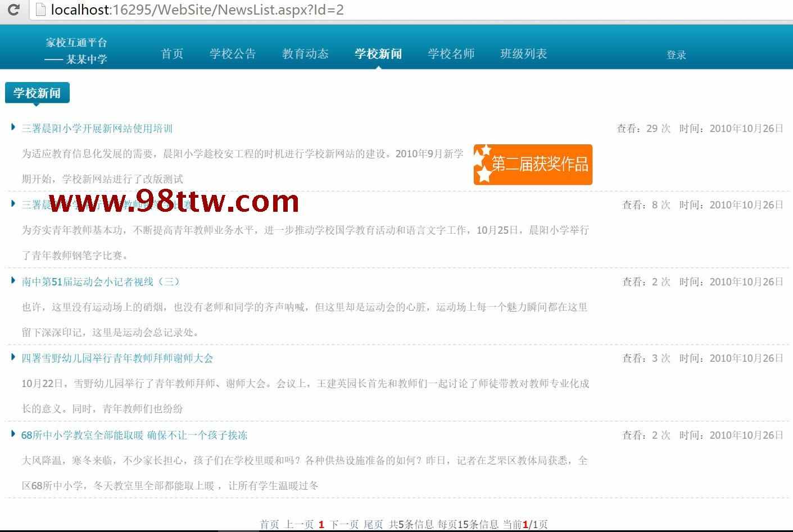The height and width of the screenshot is (532, 793).
Task: Click the 学校新闻 section heading badge
Action: (37, 93)
